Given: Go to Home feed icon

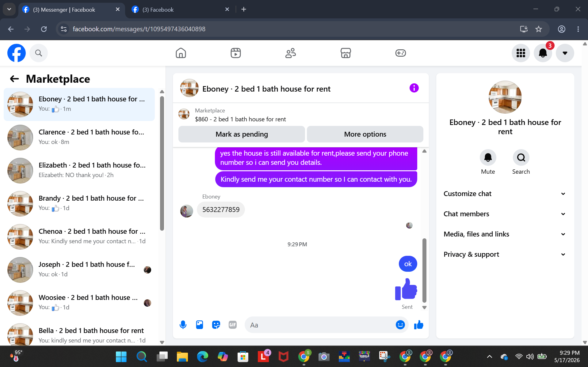Looking at the screenshot, I should [x=181, y=53].
